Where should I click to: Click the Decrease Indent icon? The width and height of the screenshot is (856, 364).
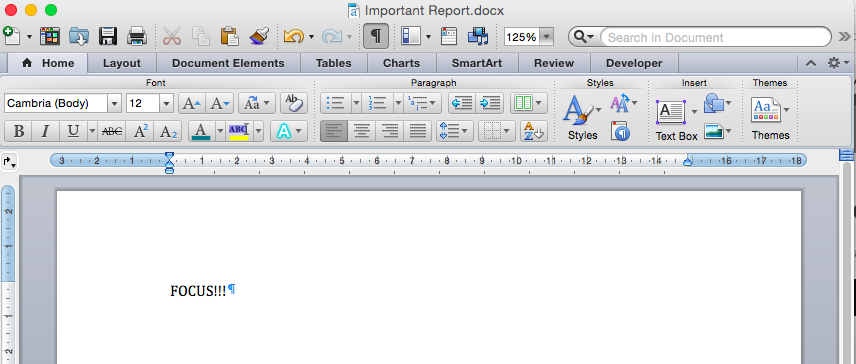coord(462,103)
